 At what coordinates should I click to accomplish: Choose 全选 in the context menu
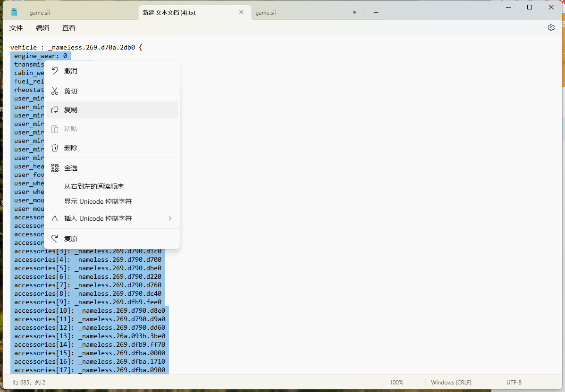pos(112,168)
